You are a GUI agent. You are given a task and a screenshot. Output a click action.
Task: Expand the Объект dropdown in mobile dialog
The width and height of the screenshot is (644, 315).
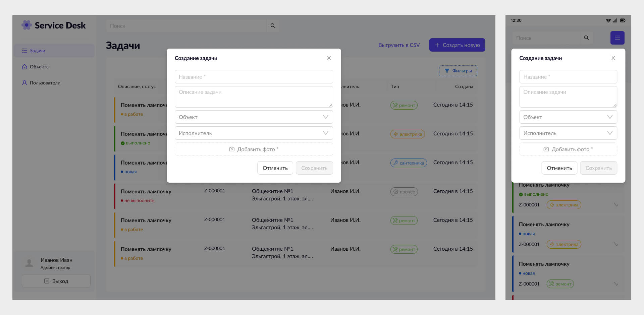pos(568,117)
